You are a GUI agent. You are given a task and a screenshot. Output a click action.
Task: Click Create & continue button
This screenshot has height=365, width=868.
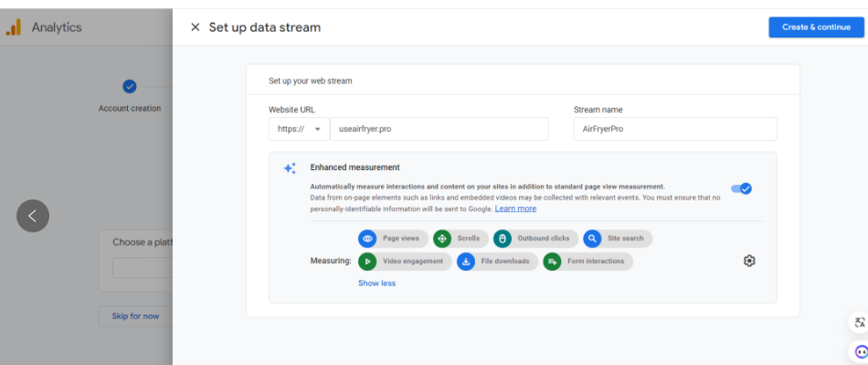816,27
